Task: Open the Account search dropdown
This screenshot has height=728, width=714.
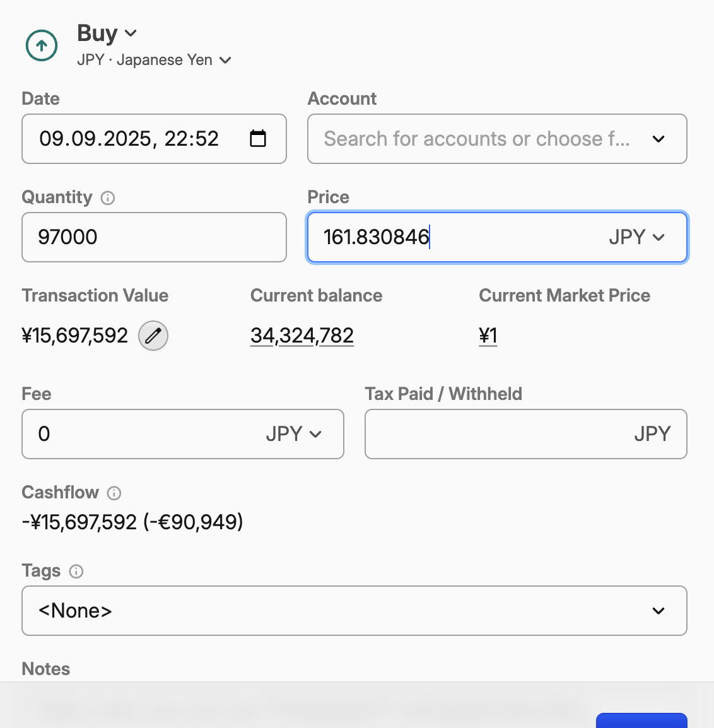Action: point(496,139)
